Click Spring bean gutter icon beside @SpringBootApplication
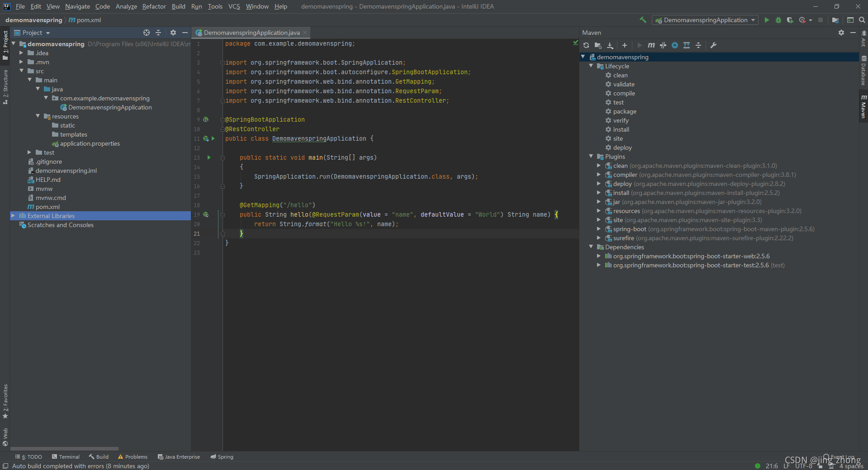868x470 pixels. 206,119
